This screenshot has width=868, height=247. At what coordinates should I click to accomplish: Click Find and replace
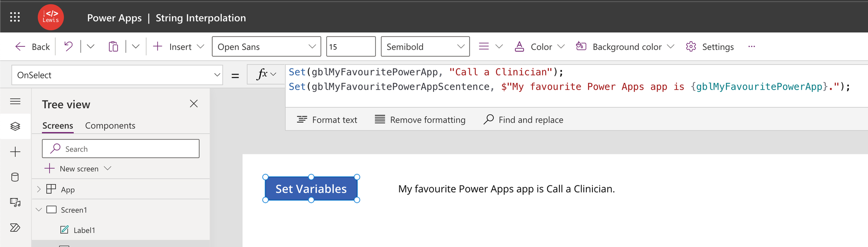[523, 120]
